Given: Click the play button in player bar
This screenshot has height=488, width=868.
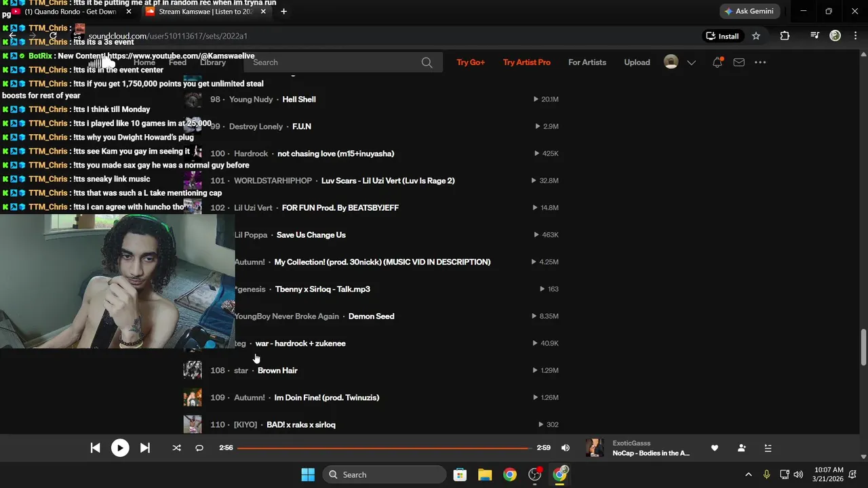Looking at the screenshot, I should (120, 448).
